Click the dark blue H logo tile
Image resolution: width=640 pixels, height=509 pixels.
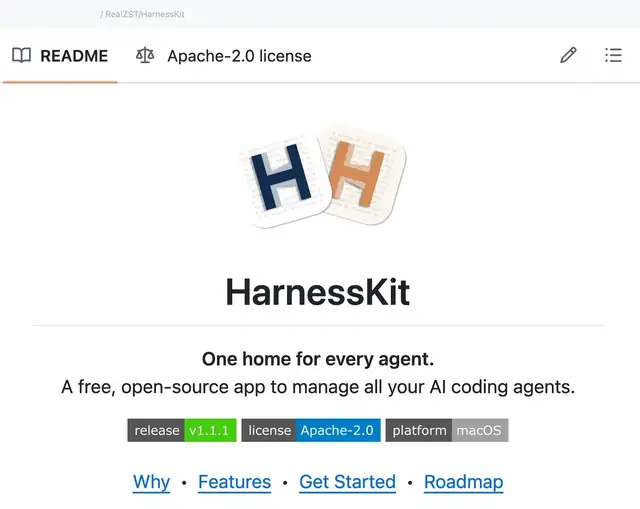(x=284, y=180)
